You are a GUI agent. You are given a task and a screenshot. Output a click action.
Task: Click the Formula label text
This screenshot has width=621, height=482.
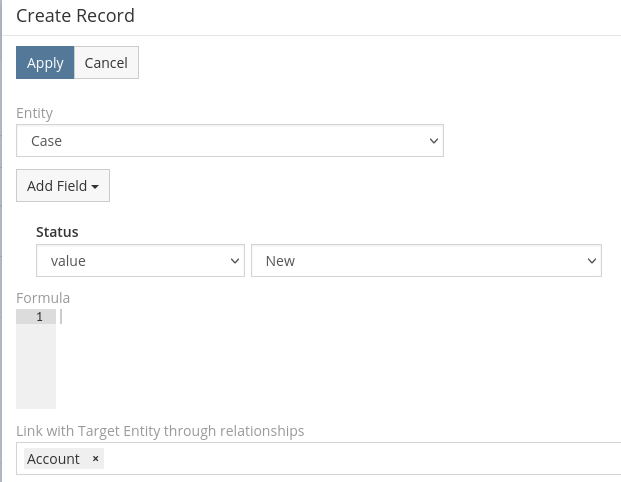pos(43,298)
